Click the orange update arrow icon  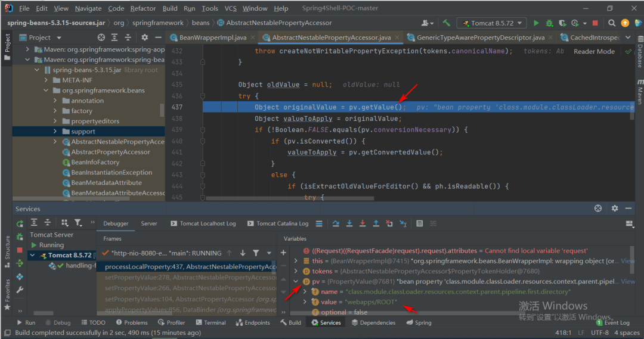pos(625,23)
